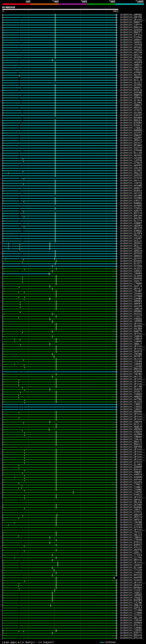This screenshot has width=146, height=644.
Task: Open hit UniRef100_Q9FI56
Action: [131, 17]
